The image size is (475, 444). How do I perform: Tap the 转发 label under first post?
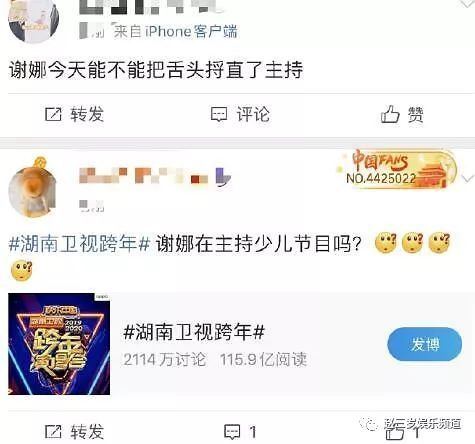coord(87,115)
